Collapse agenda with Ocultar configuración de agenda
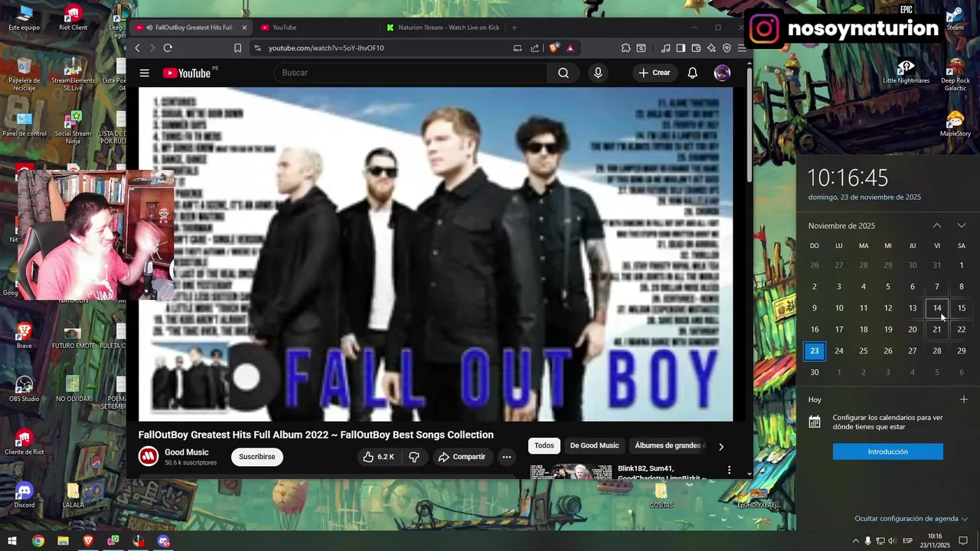980x551 pixels. (x=911, y=519)
